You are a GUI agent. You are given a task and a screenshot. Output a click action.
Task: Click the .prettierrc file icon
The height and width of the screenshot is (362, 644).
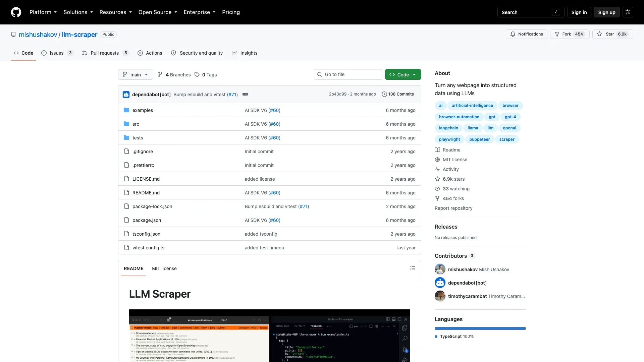click(x=126, y=165)
